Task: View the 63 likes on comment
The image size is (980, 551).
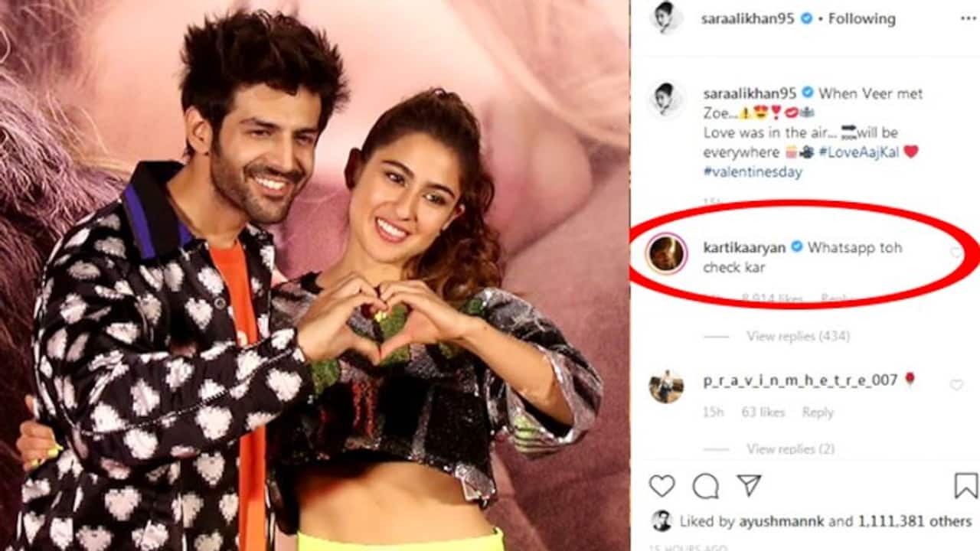Action: point(763,412)
